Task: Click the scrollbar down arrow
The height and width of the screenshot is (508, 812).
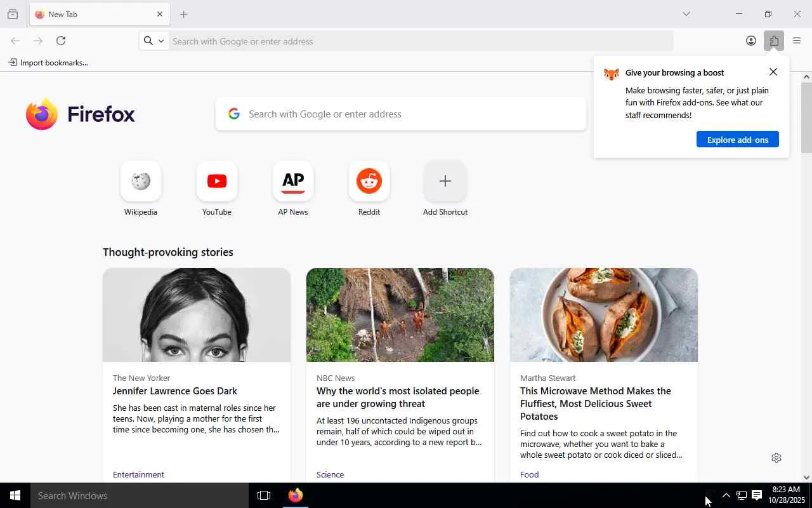Action: point(806,478)
